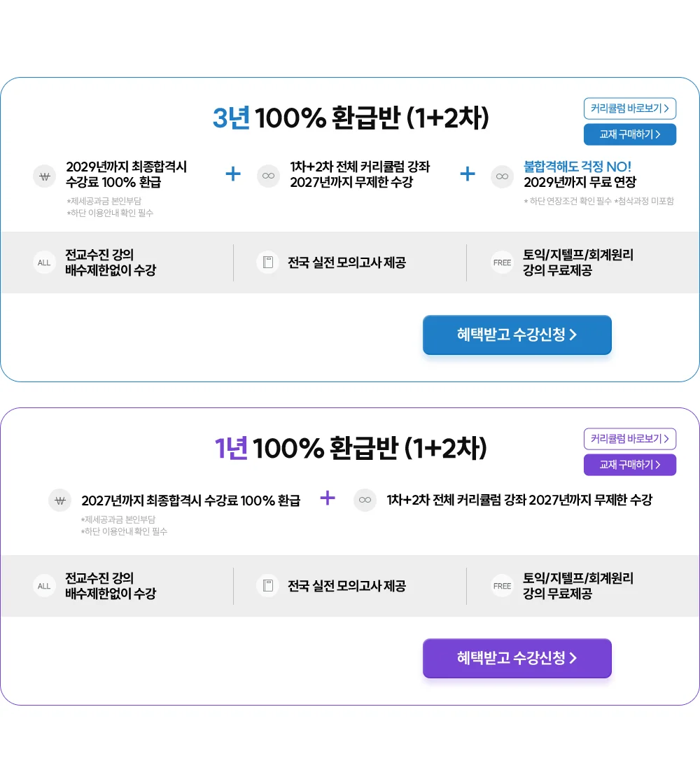This screenshot has width=700, height=777.
Task: Select the ALL icon for 전교수진 강의
Action: tap(44, 262)
